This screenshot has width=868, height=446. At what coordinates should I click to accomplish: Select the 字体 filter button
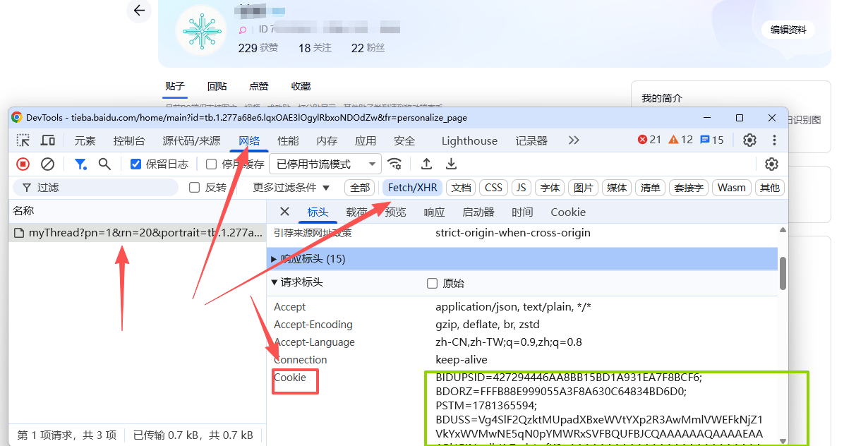[550, 187]
